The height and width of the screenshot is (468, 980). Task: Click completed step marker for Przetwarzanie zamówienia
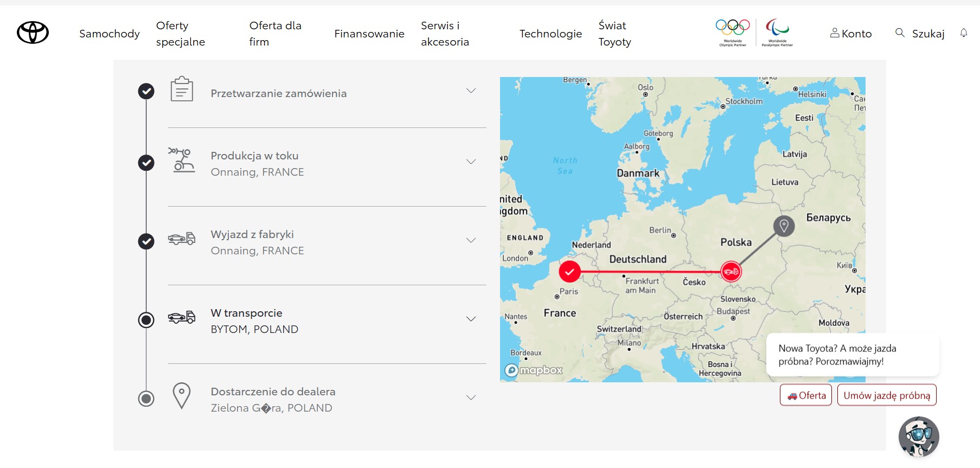(146, 91)
